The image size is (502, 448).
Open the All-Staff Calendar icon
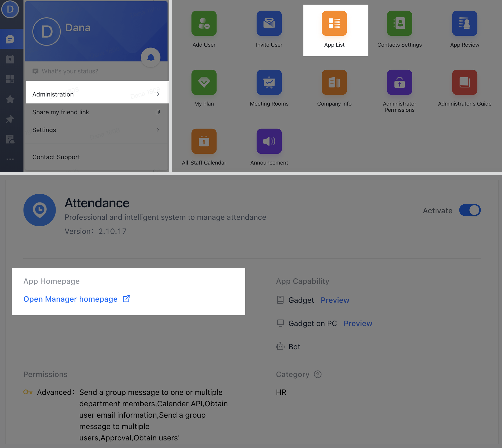pyautogui.click(x=204, y=141)
